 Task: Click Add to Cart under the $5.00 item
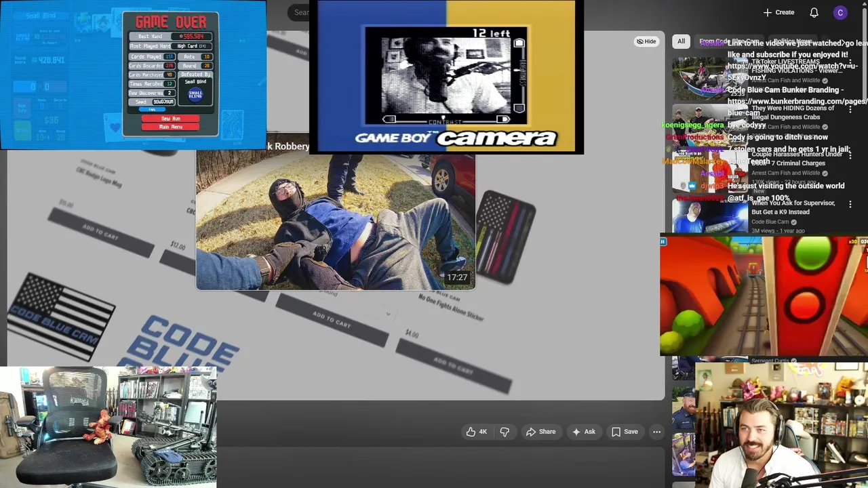(100, 232)
